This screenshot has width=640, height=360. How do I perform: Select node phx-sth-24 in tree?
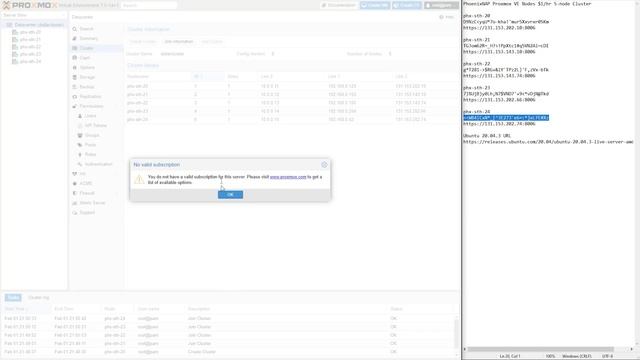tap(30, 62)
